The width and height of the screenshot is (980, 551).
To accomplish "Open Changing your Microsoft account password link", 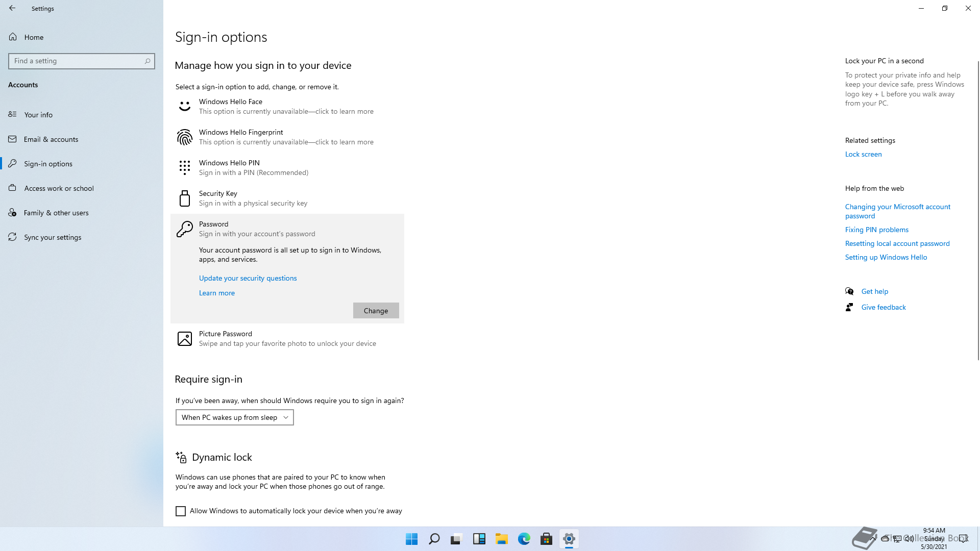I will (897, 211).
